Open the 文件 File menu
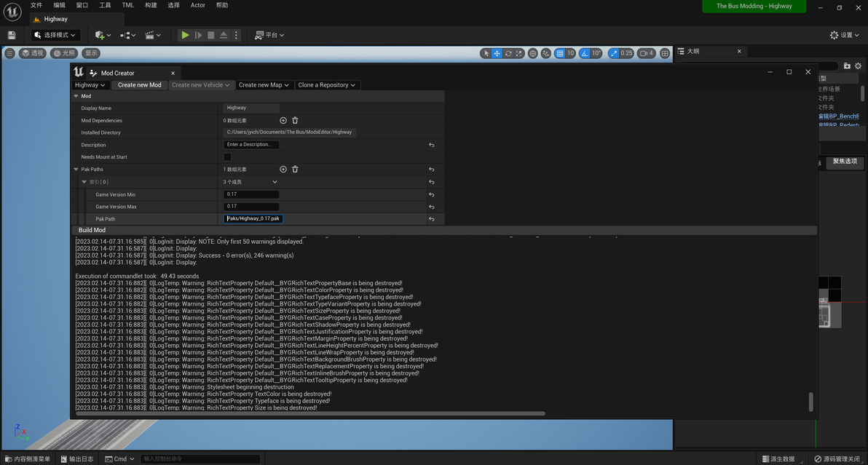Screen dimensions: 868x465 [x=36, y=5]
